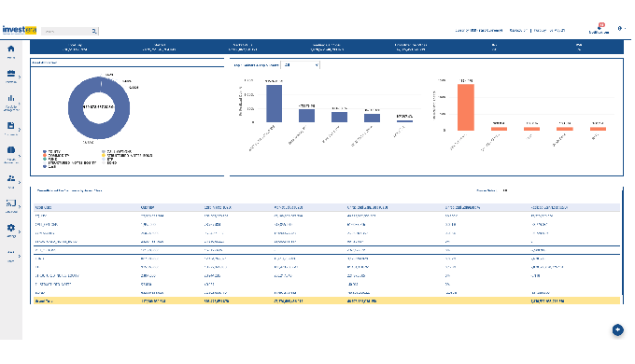Screen dimensions: 635x364
Task: Open the document sidebar icon
Action: 11,125
